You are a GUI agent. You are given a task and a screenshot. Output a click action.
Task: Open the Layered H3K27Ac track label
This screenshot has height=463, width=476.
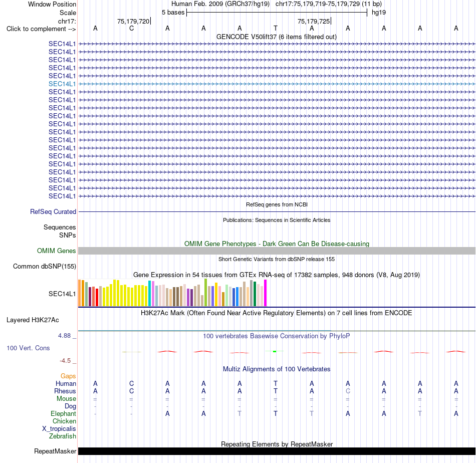point(33,320)
